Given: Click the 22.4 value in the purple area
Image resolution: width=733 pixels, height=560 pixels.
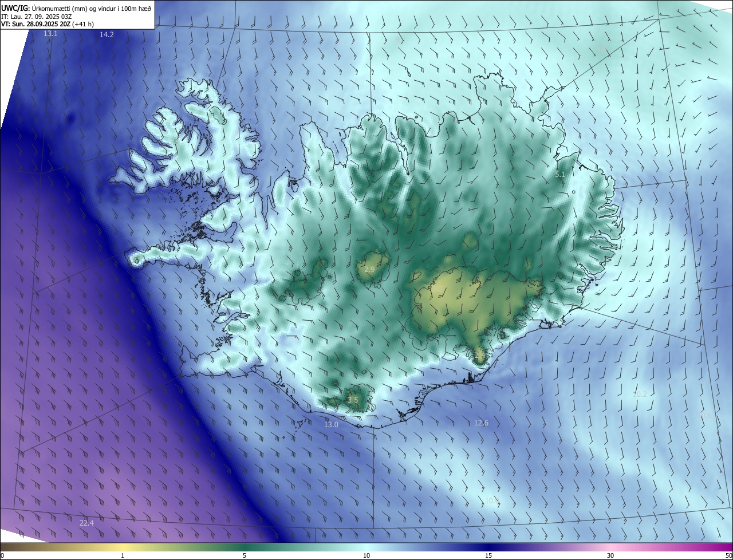Looking at the screenshot, I should pos(86,523).
